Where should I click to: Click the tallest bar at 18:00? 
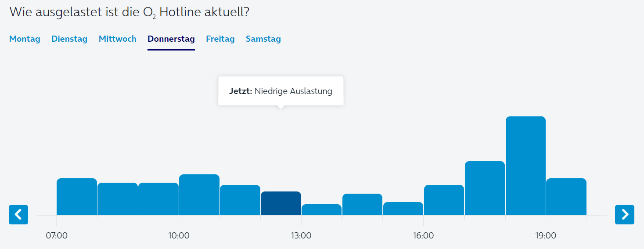525,166
